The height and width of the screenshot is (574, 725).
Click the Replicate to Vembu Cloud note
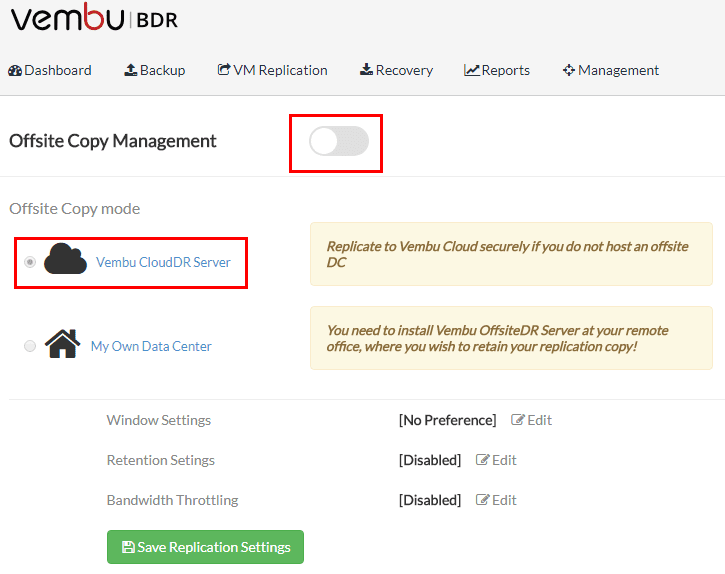pyautogui.click(x=511, y=254)
